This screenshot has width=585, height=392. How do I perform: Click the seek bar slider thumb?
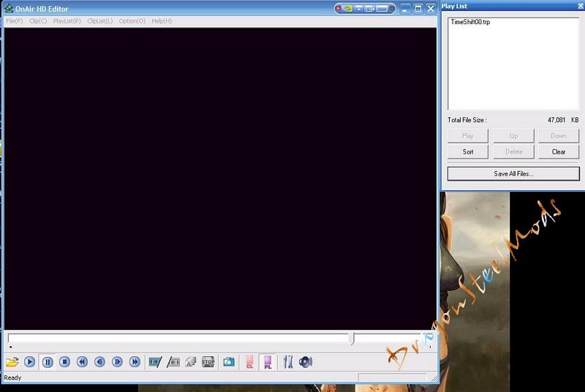click(352, 339)
